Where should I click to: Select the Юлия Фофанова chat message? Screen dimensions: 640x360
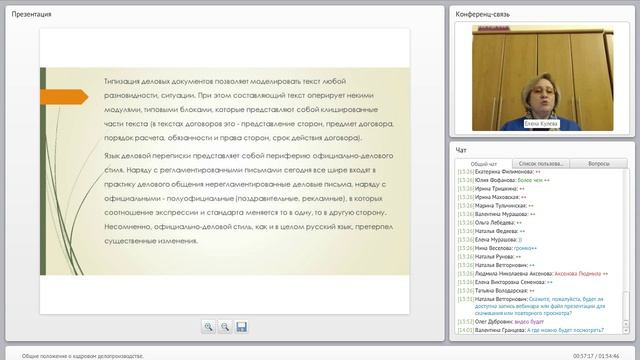(x=503, y=180)
